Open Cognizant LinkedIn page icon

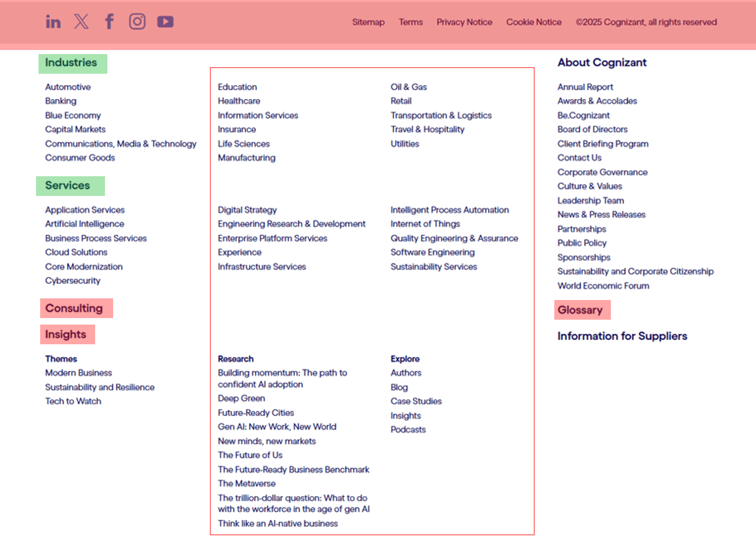[x=53, y=22]
